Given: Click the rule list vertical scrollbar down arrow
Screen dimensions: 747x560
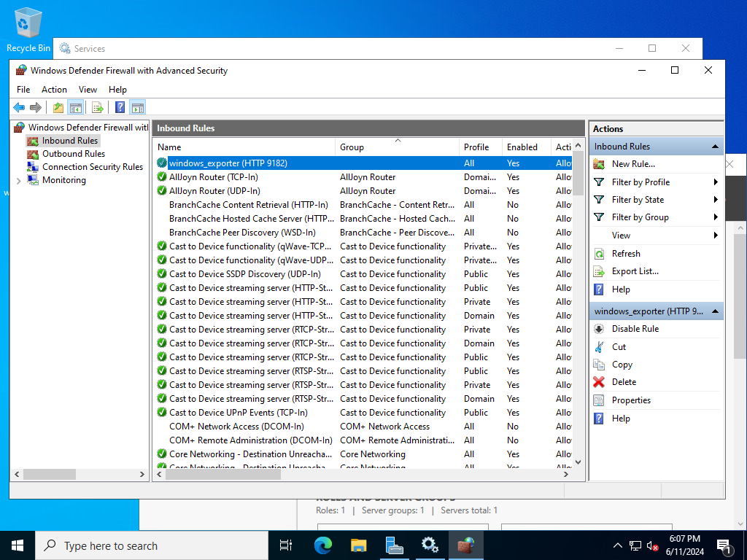Looking at the screenshot, I should [x=578, y=462].
